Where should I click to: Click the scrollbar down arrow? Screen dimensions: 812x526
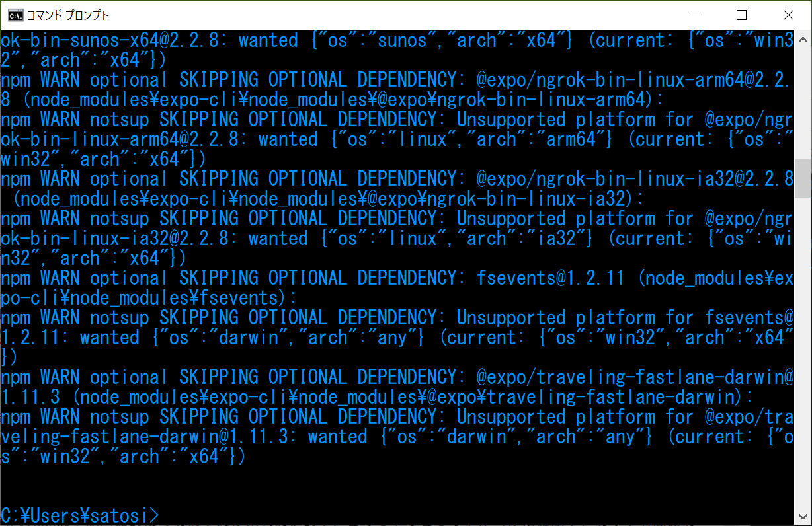803,518
